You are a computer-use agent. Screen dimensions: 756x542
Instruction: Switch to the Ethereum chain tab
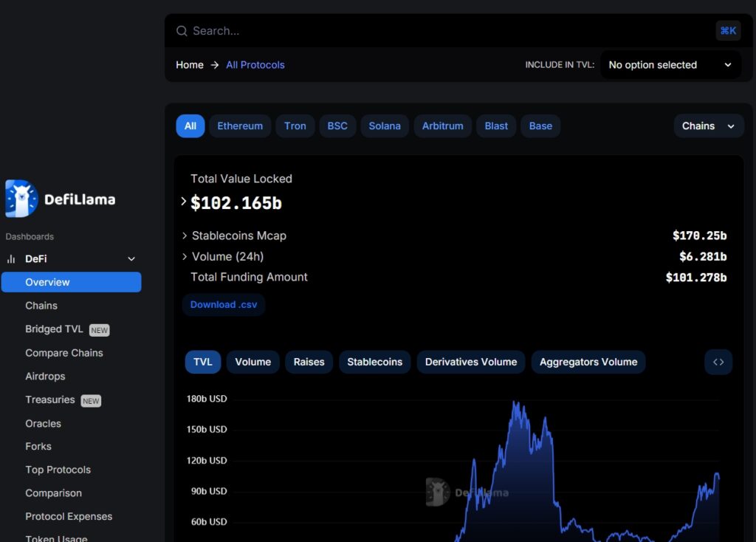click(240, 126)
